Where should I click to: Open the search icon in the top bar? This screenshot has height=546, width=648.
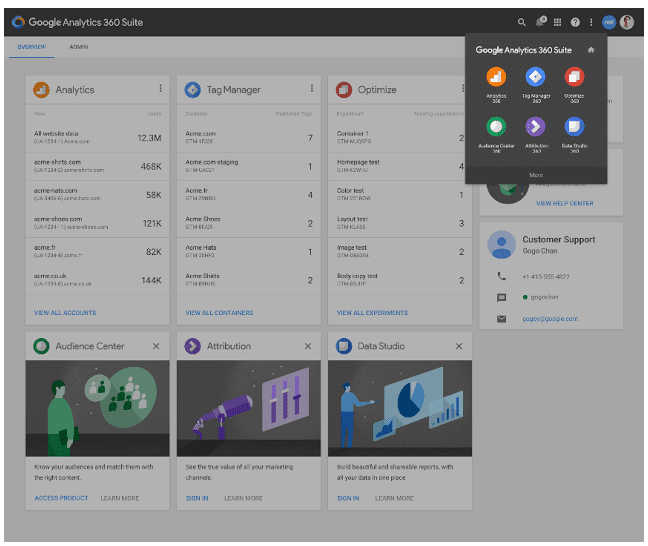[x=521, y=22]
